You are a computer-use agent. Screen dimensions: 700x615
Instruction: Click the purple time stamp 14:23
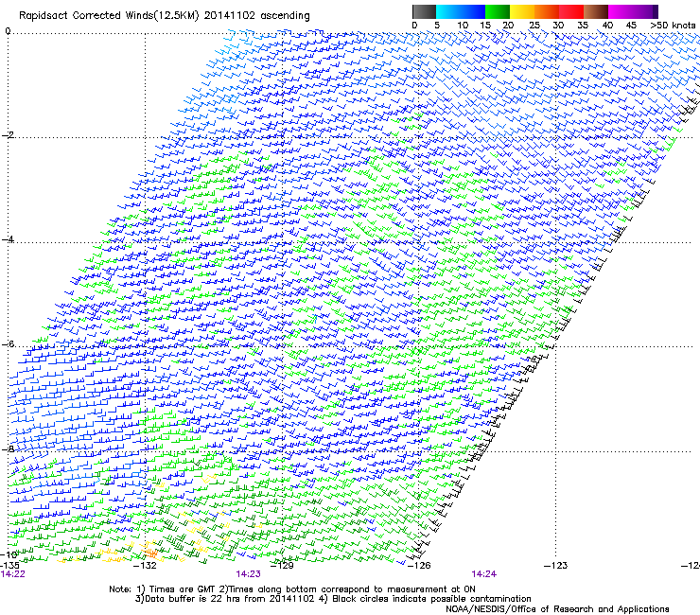click(248, 574)
